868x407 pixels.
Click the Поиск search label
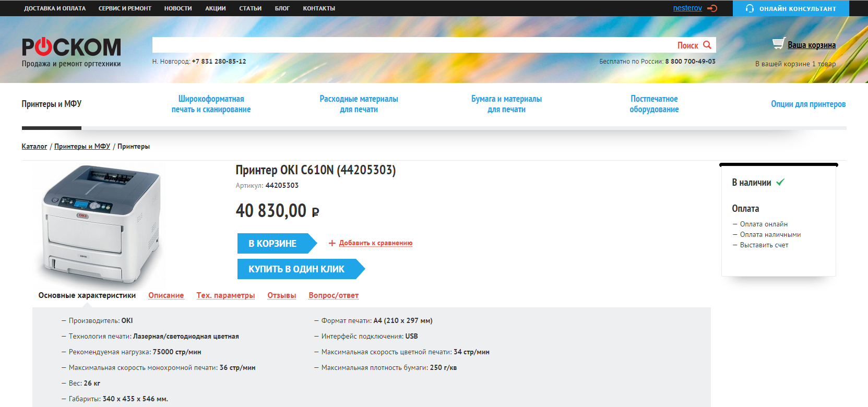pyautogui.click(x=687, y=45)
